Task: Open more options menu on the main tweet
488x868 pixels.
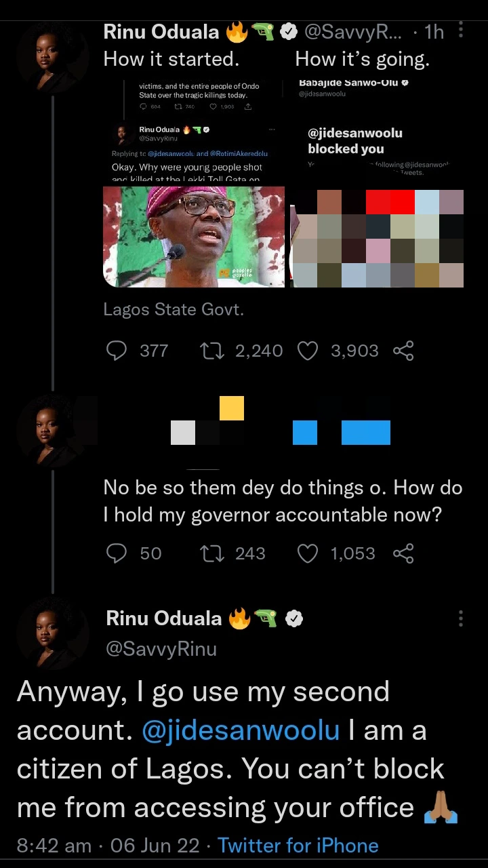Action: point(461,618)
